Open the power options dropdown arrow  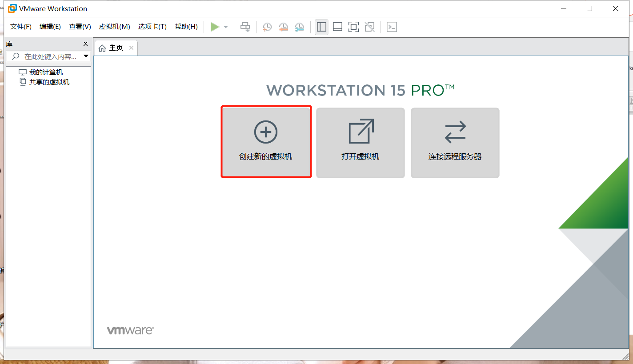tap(226, 27)
